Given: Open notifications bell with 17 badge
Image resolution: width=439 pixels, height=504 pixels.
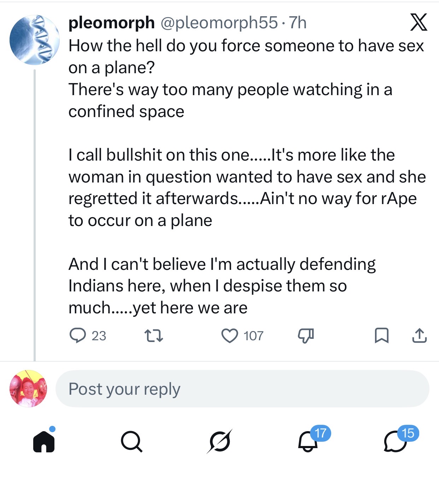Looking at the screenshot, I should click(x=308, y=442).
